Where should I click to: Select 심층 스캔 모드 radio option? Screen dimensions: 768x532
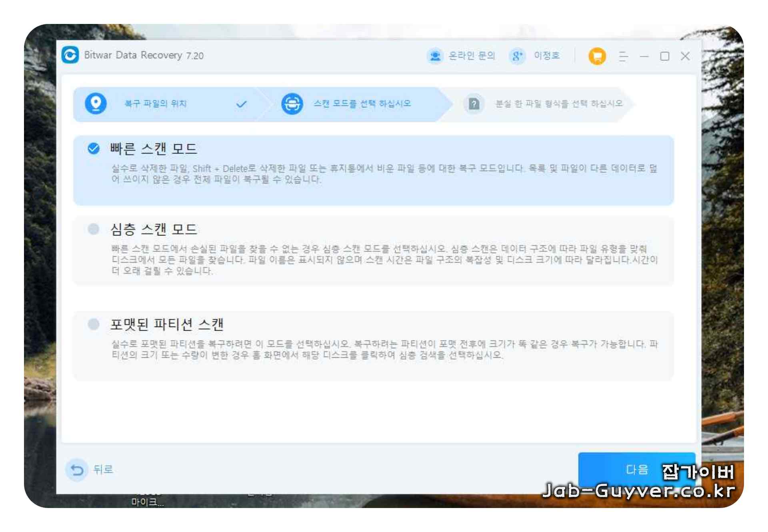coord(94,229)
